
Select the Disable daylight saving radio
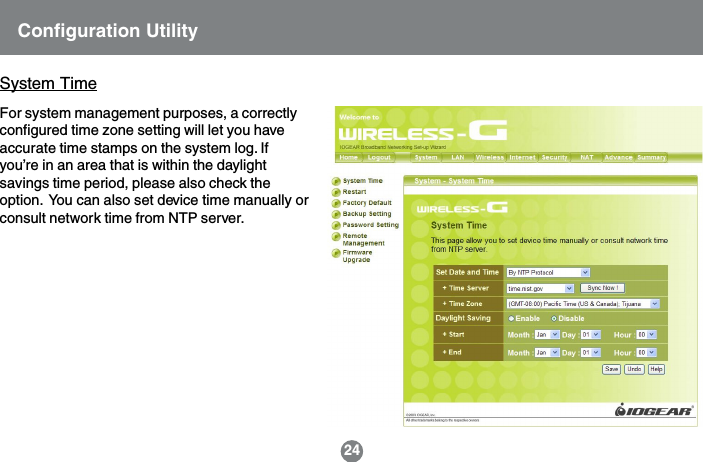click(554, 318)
